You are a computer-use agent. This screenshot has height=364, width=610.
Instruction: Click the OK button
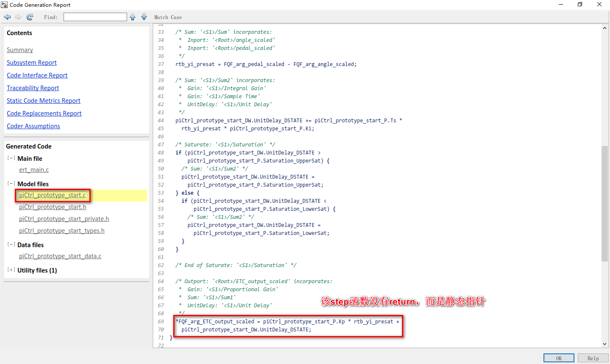tap(558, 358)
